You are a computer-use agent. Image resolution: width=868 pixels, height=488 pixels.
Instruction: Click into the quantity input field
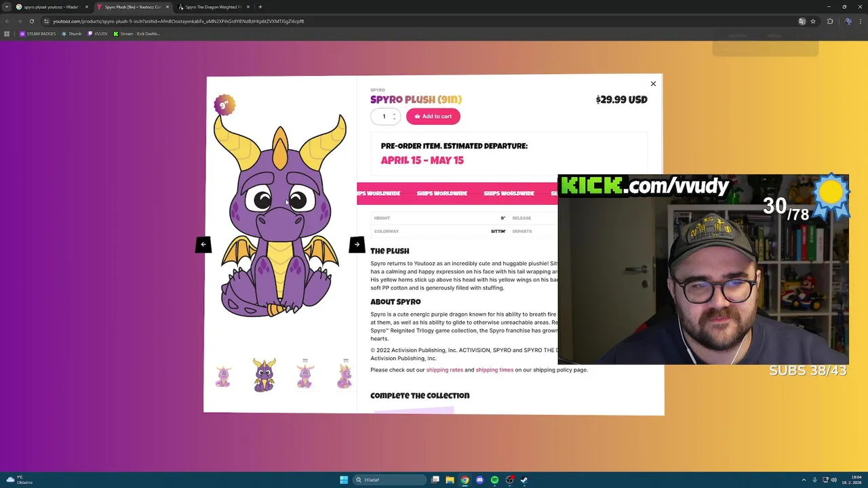pyautogui.click(x=384, y=117)
